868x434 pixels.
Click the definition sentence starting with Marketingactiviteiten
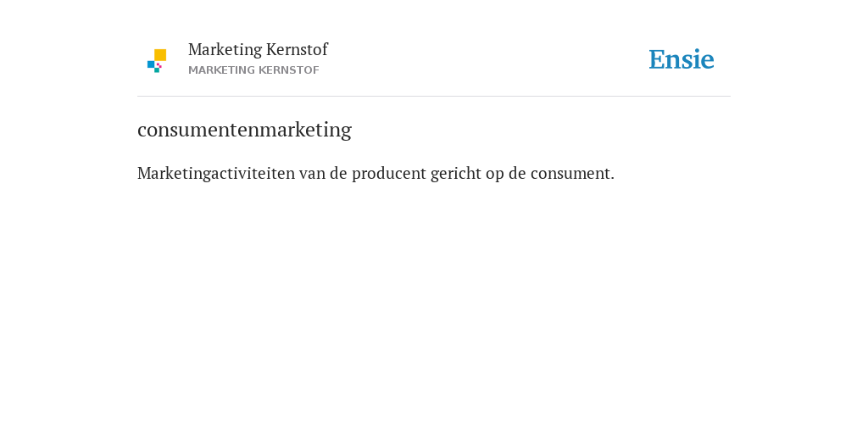coord(376,173)
